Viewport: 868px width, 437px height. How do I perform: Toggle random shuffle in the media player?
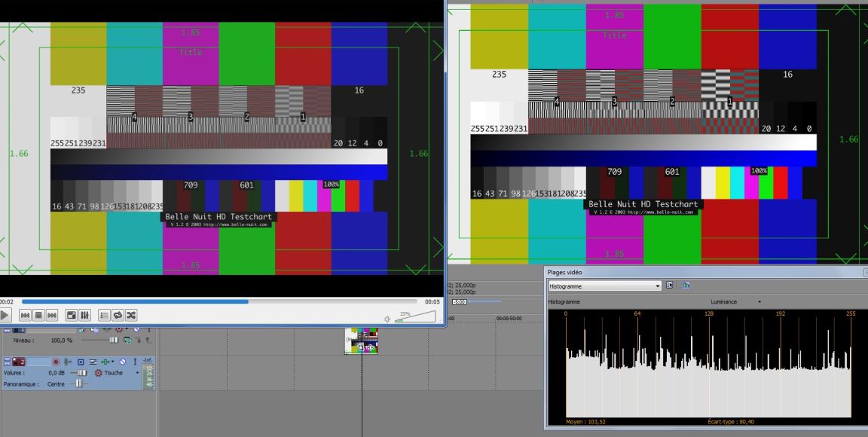point(131,315)
